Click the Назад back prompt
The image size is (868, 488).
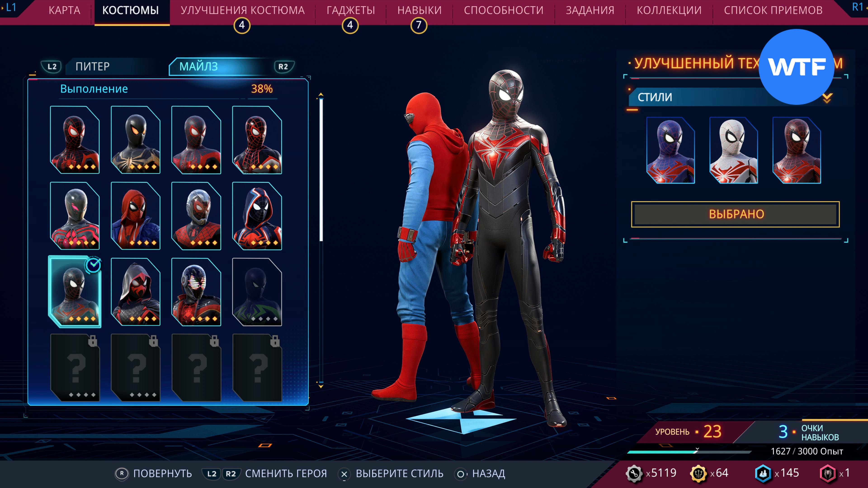[x=488, y=474]
